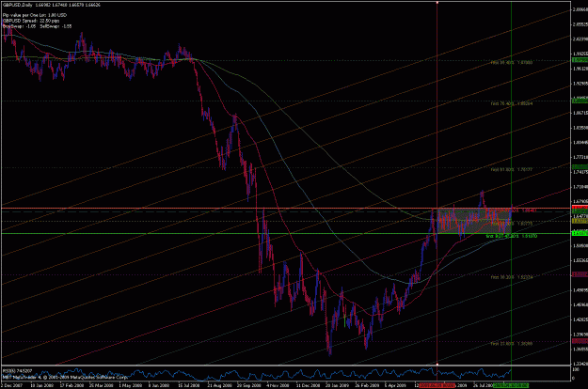The image size is (588, 389).
Task: Click the BuySwap SellSwap info line
Action: pyautogui.click(x=37, y=26)
